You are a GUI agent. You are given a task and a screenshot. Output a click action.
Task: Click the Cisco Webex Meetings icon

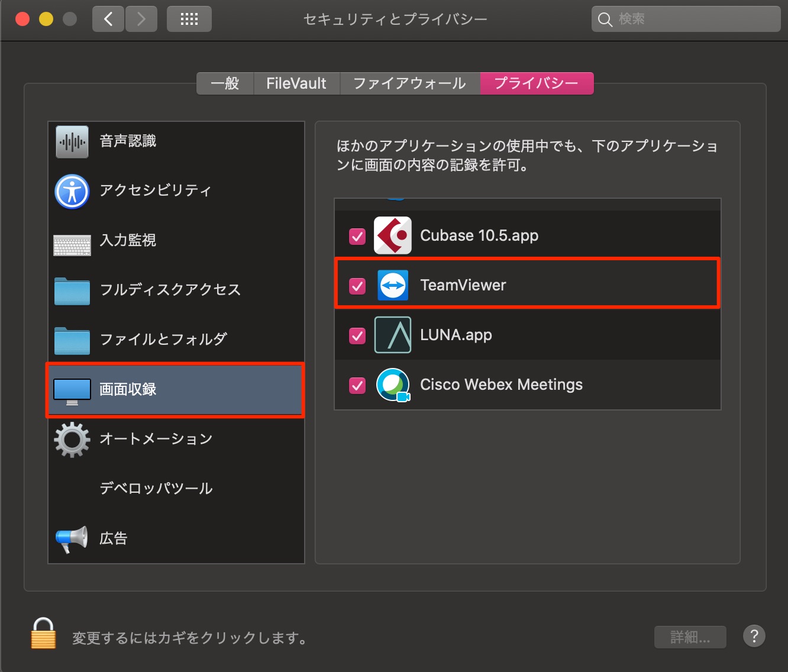(393, 385)
